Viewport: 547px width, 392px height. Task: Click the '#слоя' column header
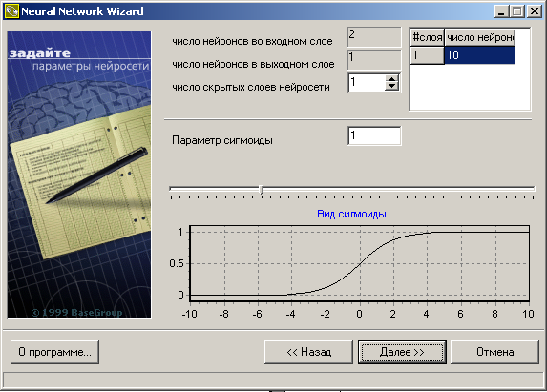point(427,37)
